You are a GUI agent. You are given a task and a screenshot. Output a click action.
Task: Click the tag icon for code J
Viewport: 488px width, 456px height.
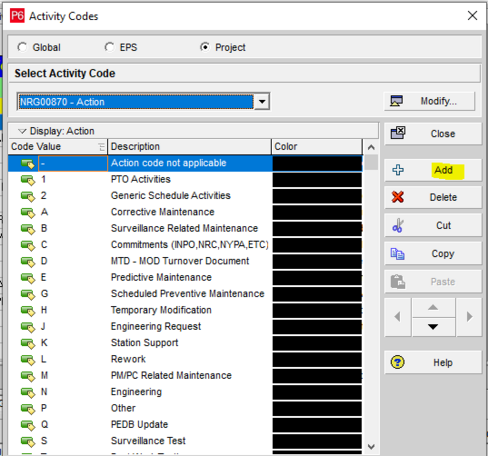point(28,327)
